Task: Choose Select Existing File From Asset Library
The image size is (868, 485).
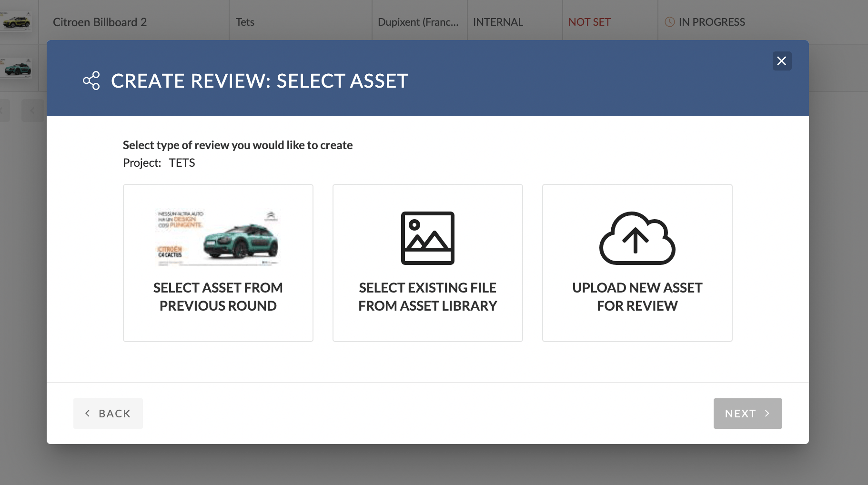Action: tap(428, 263)
